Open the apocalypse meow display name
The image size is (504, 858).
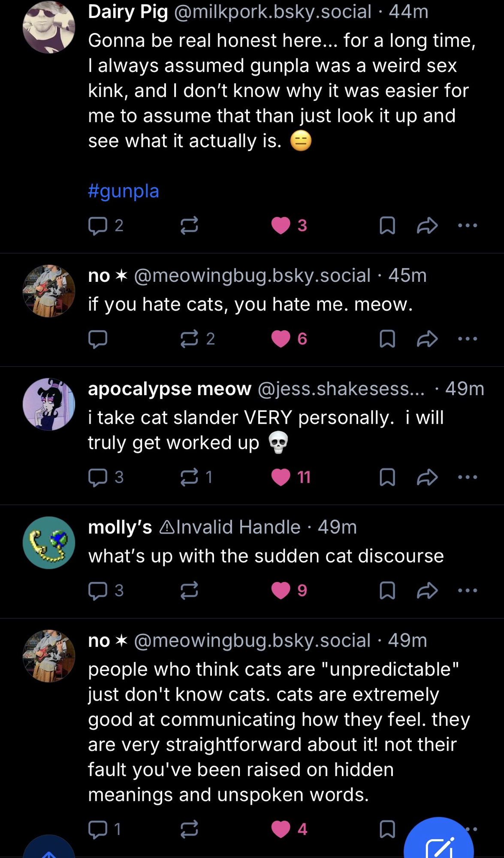click(x=169, y=389)
